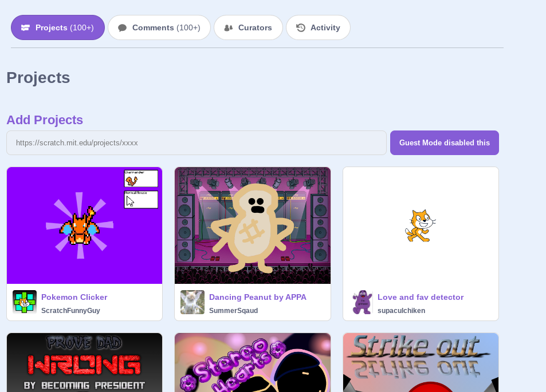The image size is (546, 392).
Task: Open the Love and fav detector link
Action: point(420,297)
